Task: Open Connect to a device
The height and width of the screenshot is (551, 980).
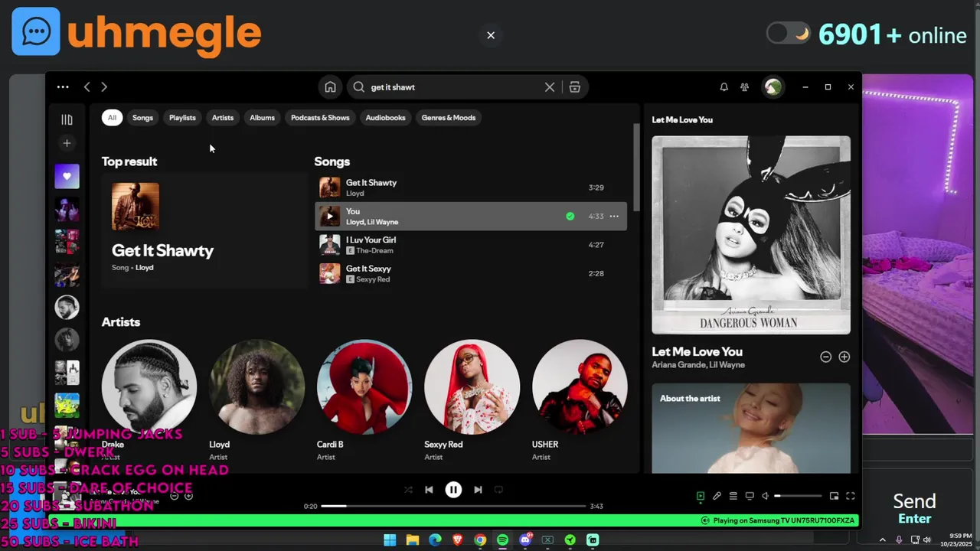Action: click(x=750, y=496)
